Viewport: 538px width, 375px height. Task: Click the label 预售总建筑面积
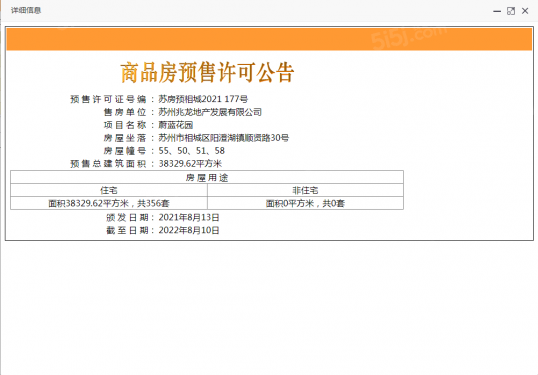(108, 164)
